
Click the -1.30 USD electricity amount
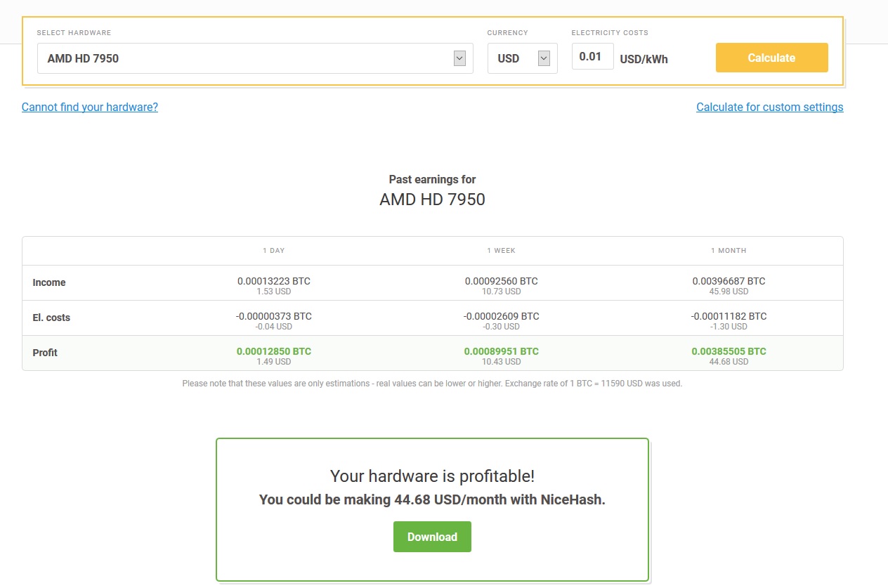pyautogui.click(x=729, y=327)
